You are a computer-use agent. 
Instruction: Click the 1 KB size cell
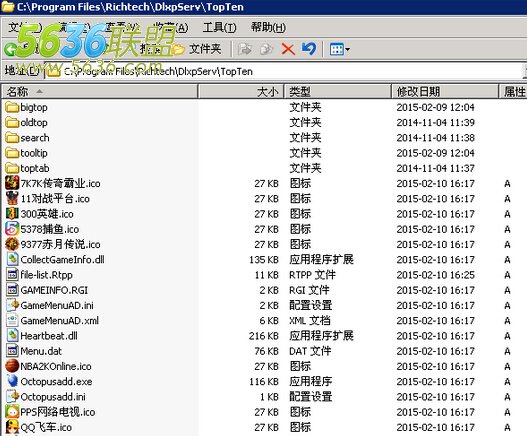click(x=269, y=397)
